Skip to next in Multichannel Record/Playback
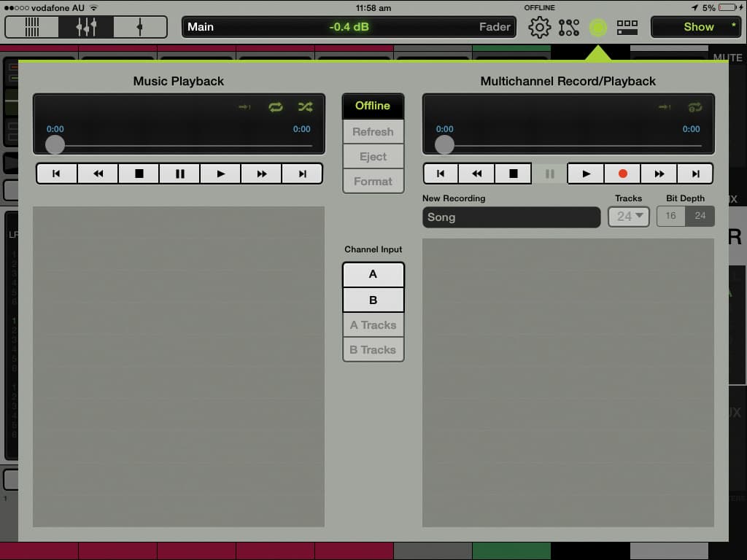Image resolution: width=747 pixels, height=560 pixels. pos(695,174)
